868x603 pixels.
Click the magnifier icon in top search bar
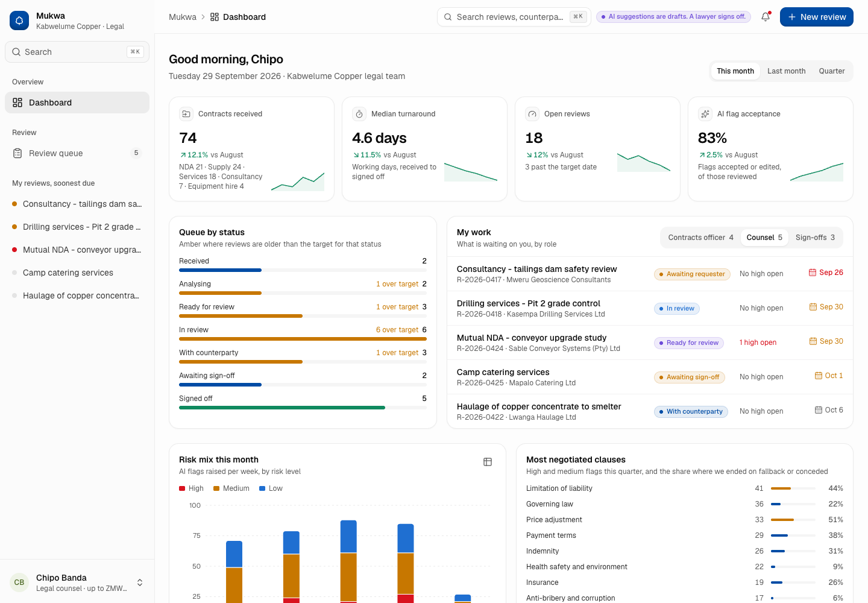(448, 17)
